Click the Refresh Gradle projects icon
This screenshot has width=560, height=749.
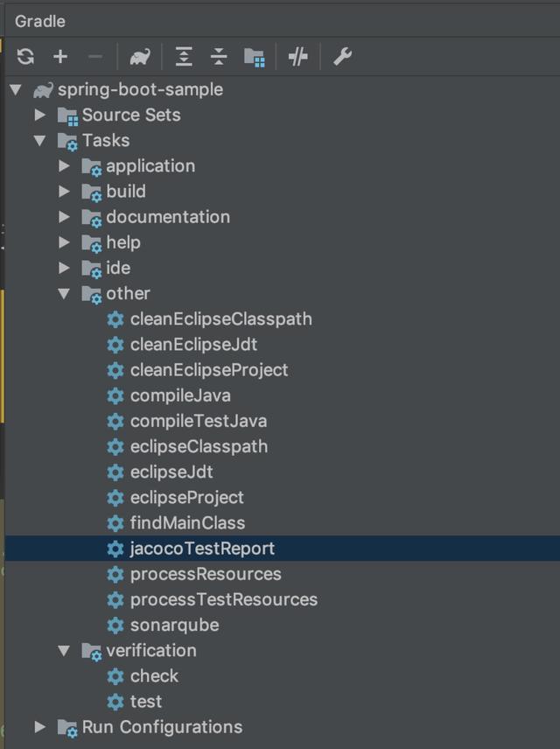click(x=25, y=57)
